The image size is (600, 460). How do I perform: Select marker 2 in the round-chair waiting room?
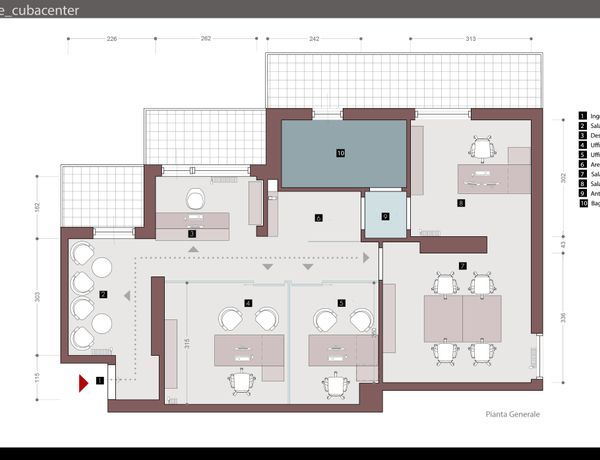(103, 294)
